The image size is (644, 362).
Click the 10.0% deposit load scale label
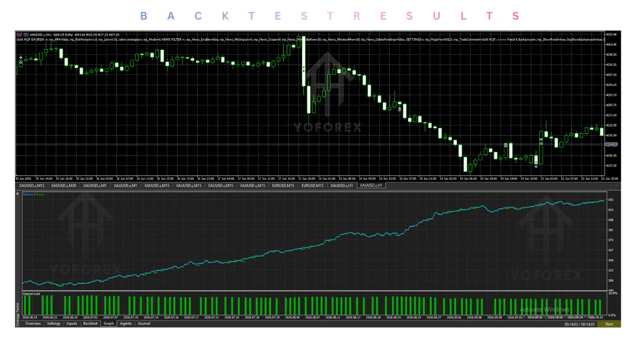613,293
